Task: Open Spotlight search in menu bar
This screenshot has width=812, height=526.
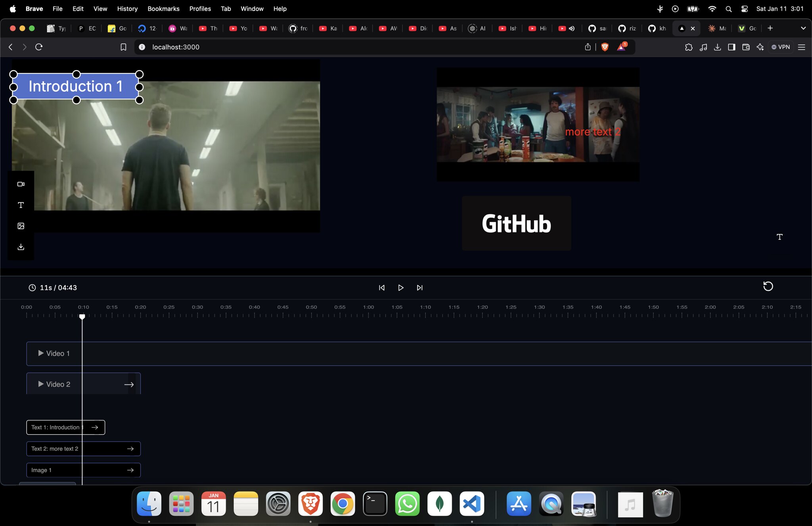Action: (728, 9)
